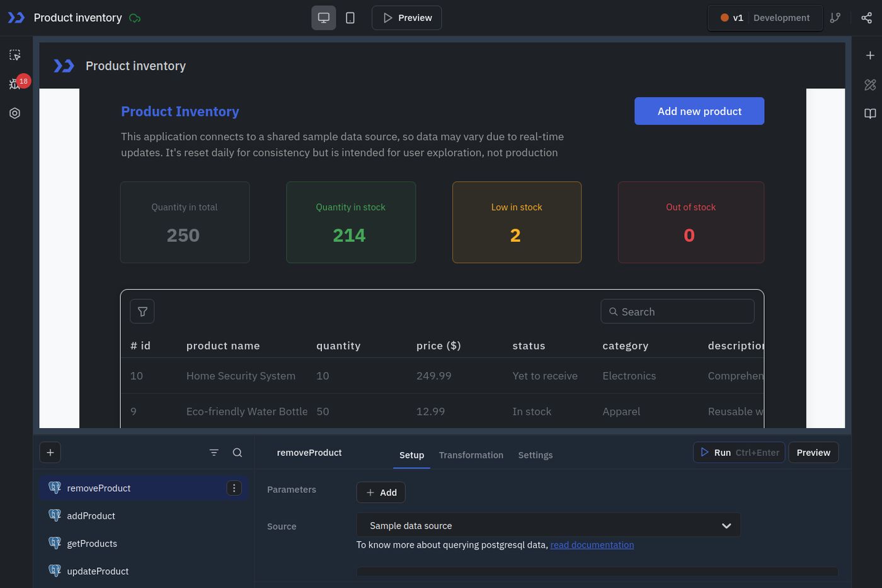This screenshot has height=588, width=882.
Task: Open the git branch icon
Action: tap(835, 18)
